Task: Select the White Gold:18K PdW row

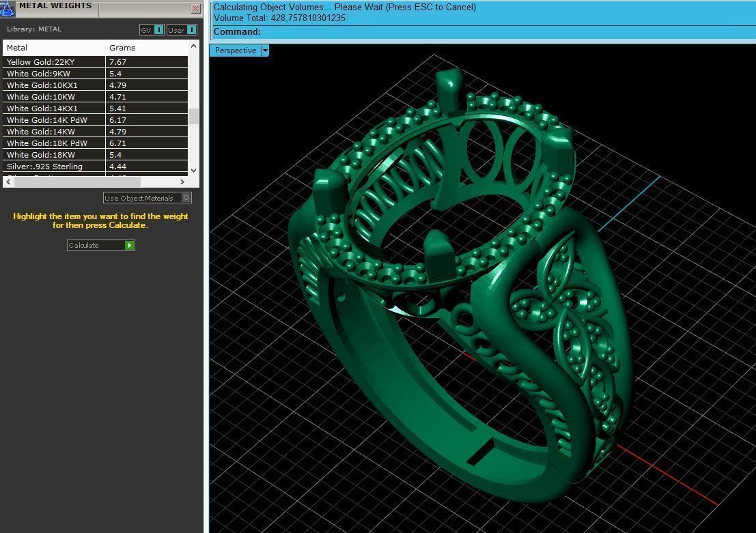Action: (96, 143)
